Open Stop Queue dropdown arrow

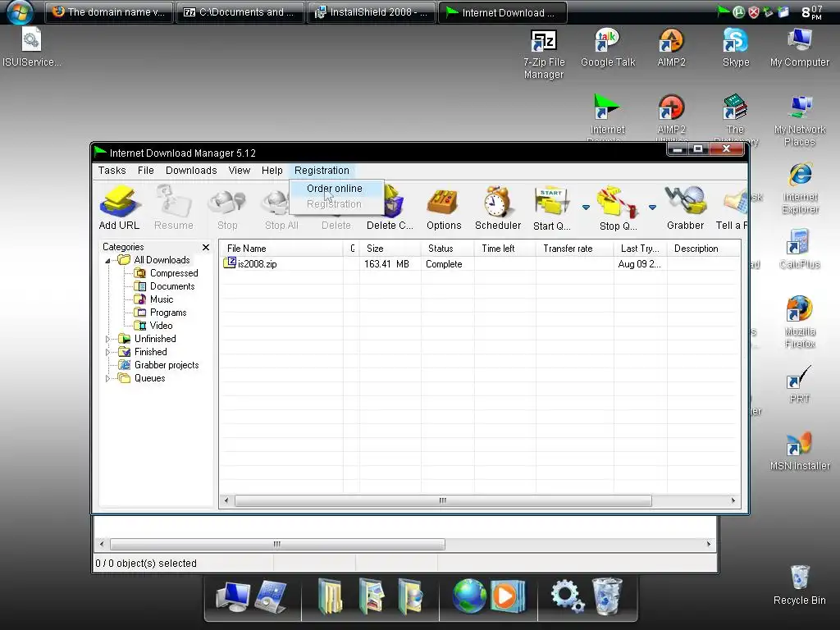click(x=652, y=207)
